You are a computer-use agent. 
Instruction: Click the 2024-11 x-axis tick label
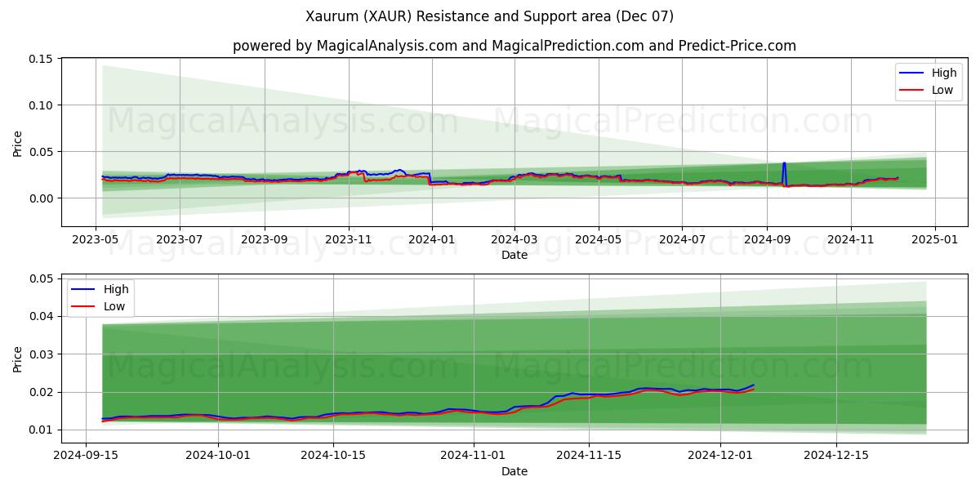(x=851, y=240)
